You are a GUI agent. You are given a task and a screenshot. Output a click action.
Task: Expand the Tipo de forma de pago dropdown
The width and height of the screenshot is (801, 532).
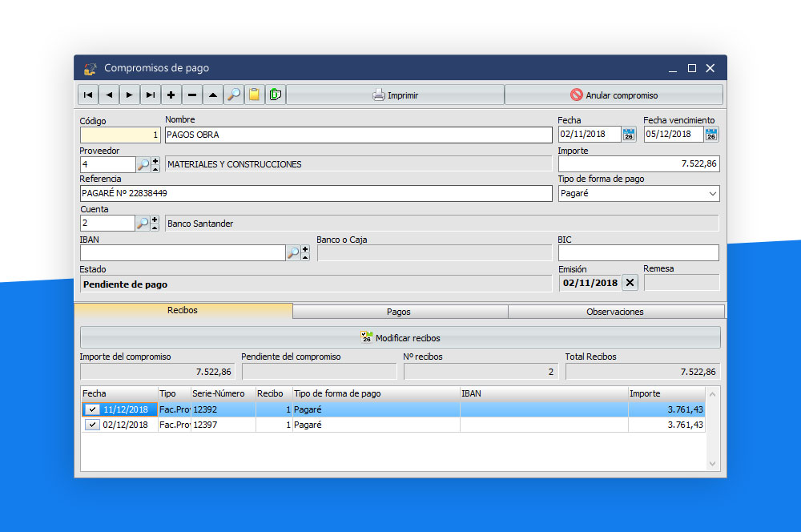[x=712, y=194]
